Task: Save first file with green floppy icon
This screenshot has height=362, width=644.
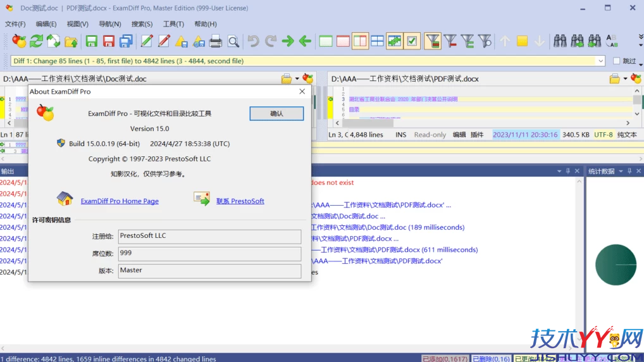Action: (x=91, y=41)
